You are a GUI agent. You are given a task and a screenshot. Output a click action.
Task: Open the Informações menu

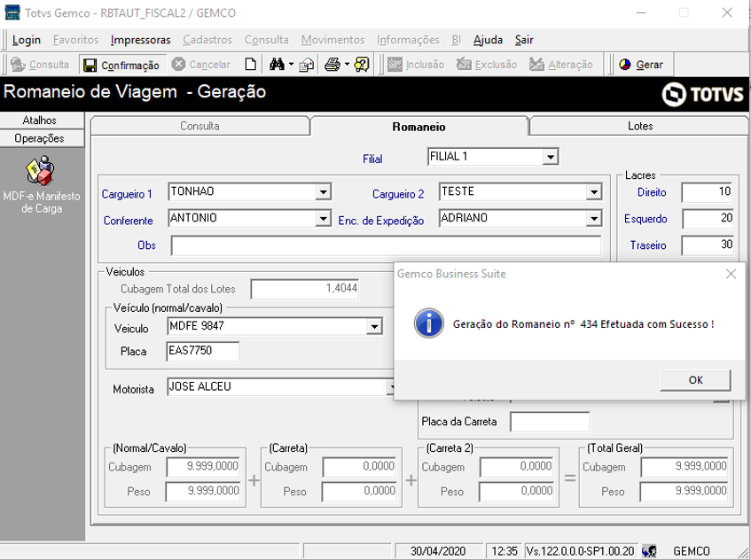[408, 40]
